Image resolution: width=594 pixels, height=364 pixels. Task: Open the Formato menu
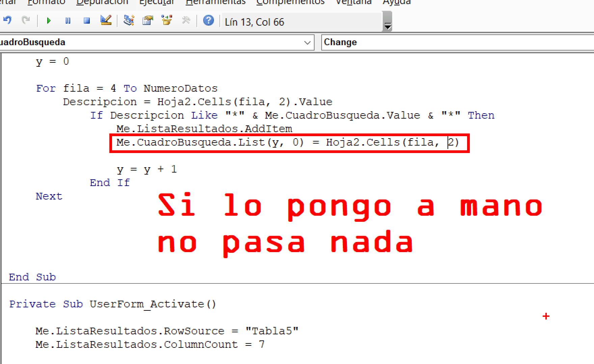pos(46,2)
